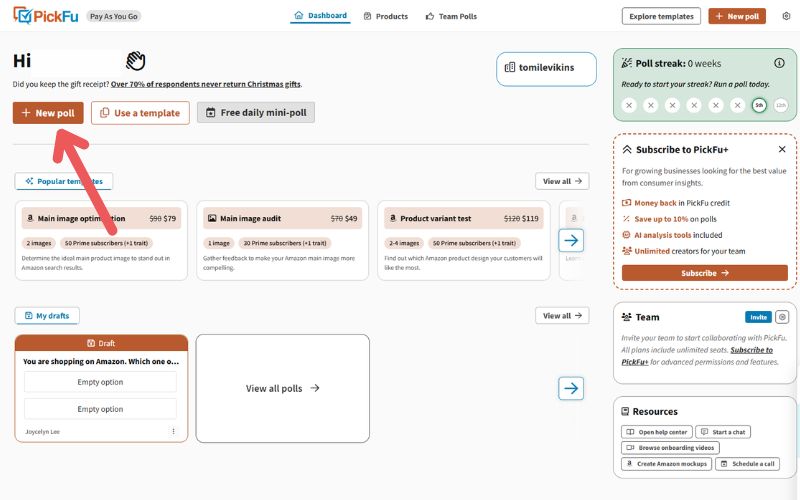Click the Resources heading

[655, 411]
